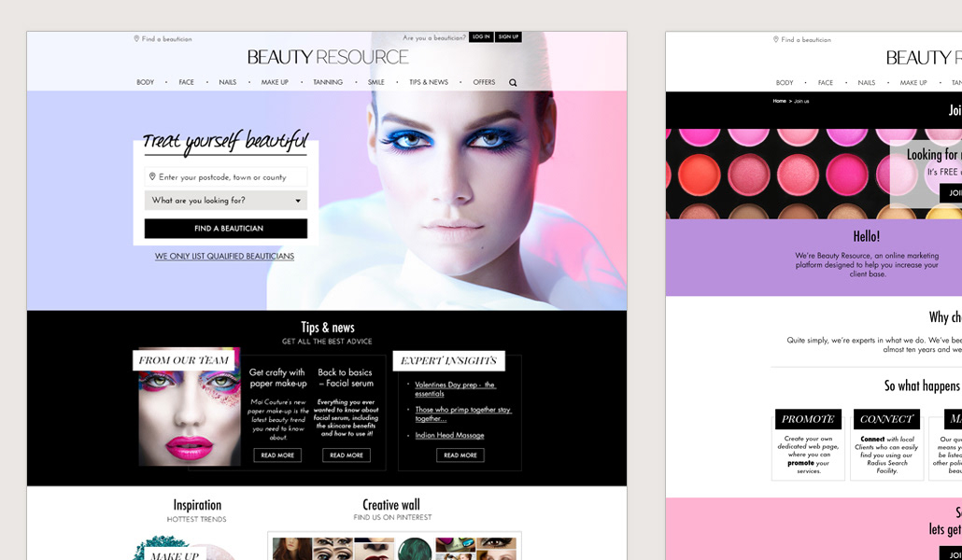This screenshot has width=962, height=560.
Task: Click READ MORE in Expert Insights box
Action: click(x=460, y=455)
